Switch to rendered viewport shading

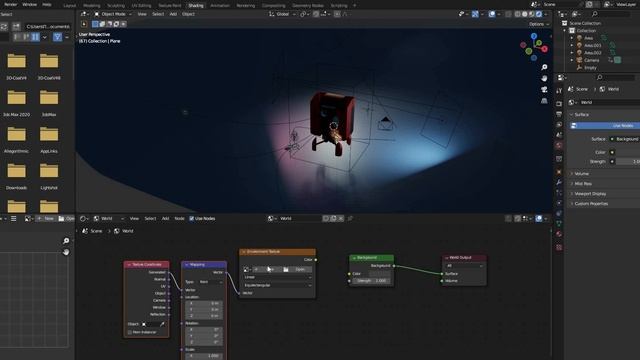539,14
